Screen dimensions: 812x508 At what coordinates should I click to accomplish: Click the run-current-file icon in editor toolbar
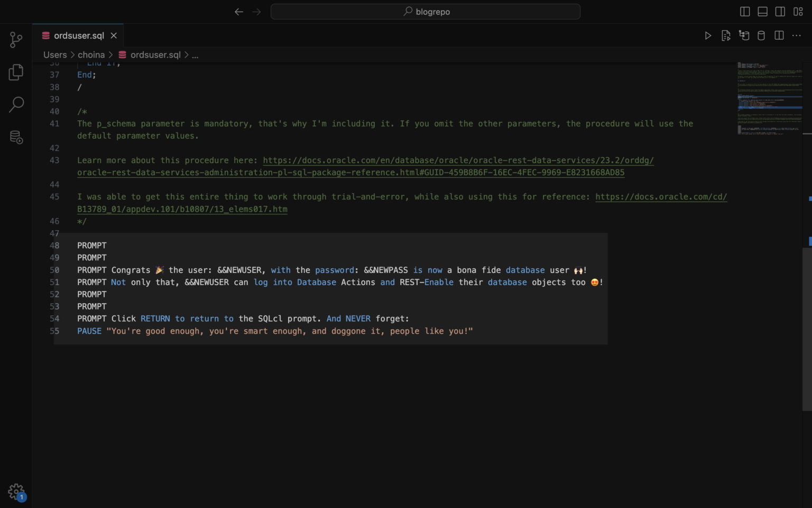(726, 35)
